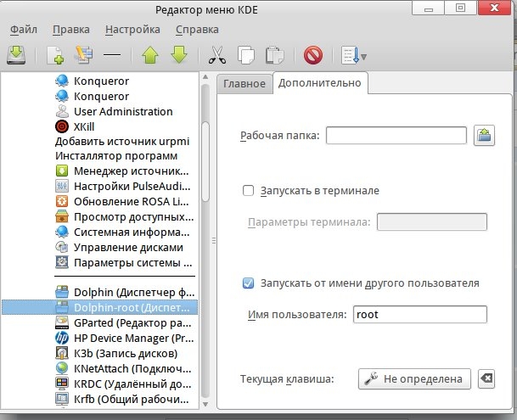Select KRDC (Удалённый до... entry

point(123,384)
